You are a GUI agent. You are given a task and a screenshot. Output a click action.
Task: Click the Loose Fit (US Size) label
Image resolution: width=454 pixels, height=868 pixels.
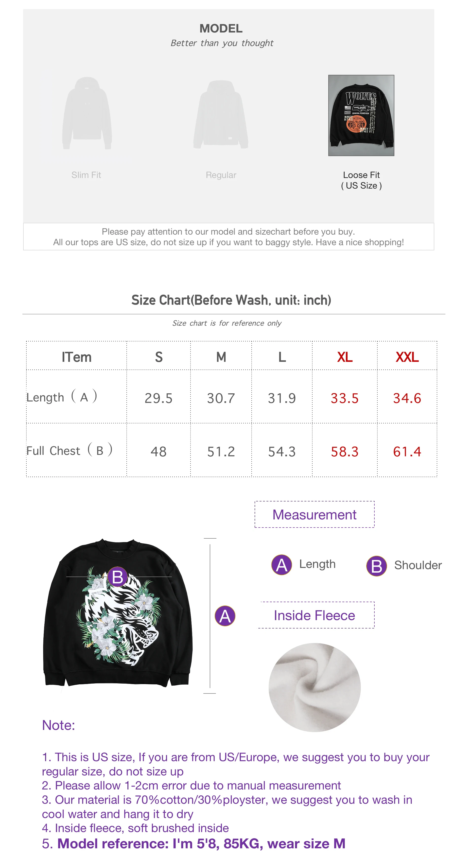point(361,180)
